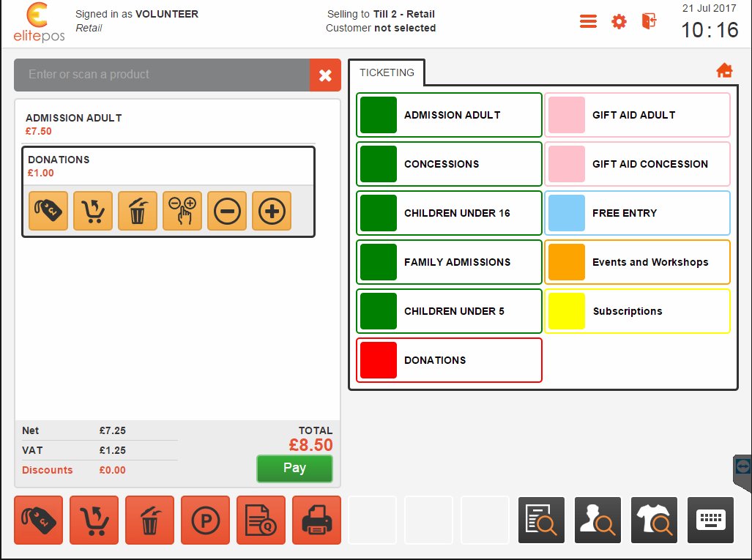Click the quantity hand icon in Donations row
This screenshot has height=560, width=752.
[x=182, y=211]
